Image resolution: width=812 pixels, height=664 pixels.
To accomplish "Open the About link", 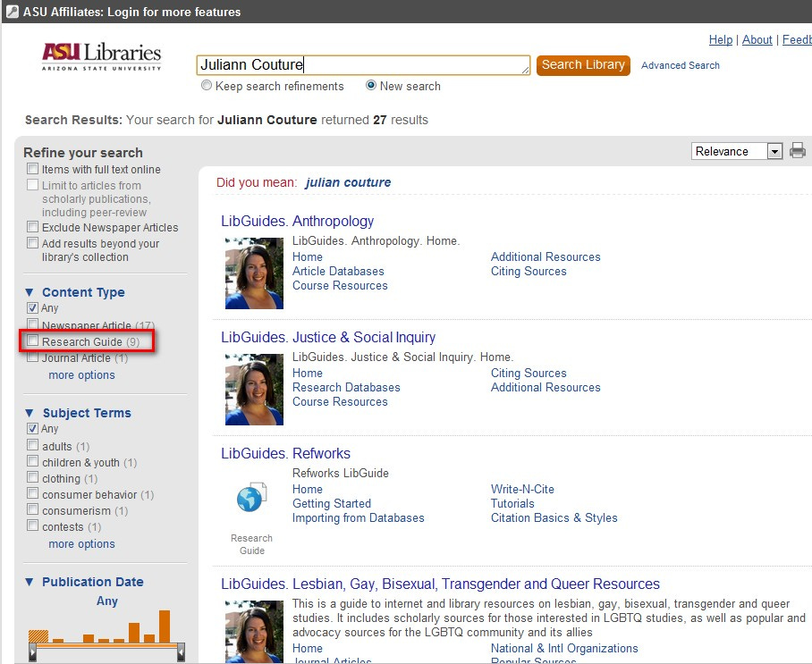I will (x=757, y=40).
